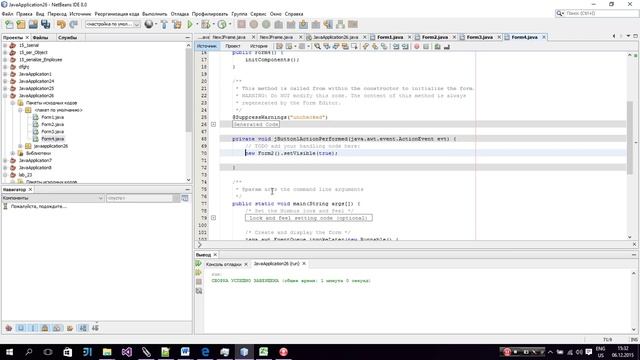This screenshot has width=640, height=360.
Task: Click the Projects panel vertical scrollbar
Action: click(x=188, y=90)
